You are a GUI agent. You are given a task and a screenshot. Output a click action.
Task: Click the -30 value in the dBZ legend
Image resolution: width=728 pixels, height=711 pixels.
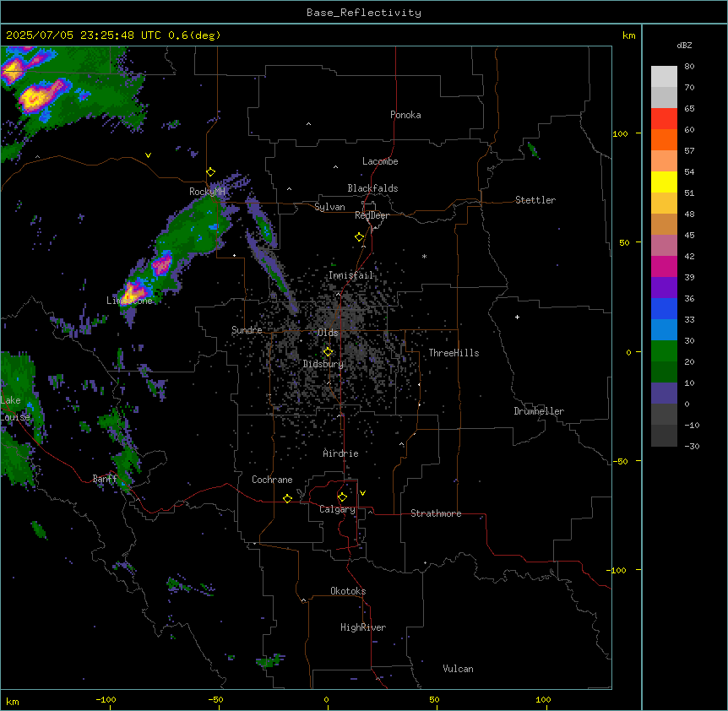[x=692, y=447]
